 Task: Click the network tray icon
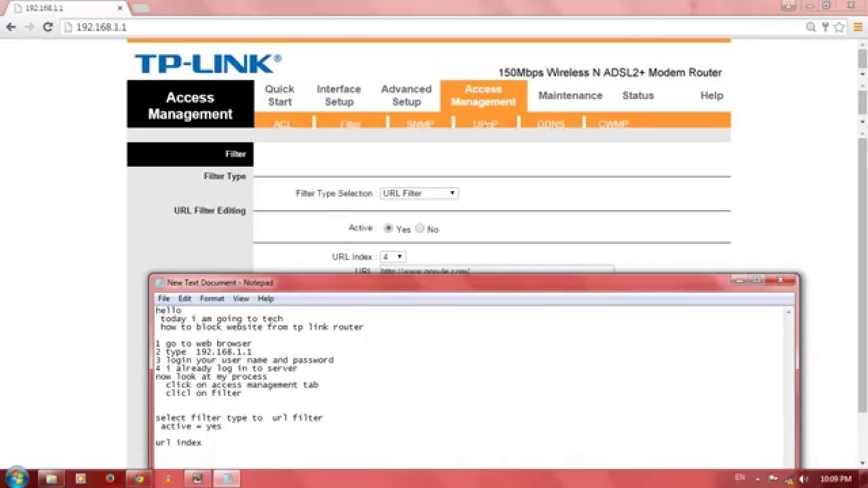(789, 479)
